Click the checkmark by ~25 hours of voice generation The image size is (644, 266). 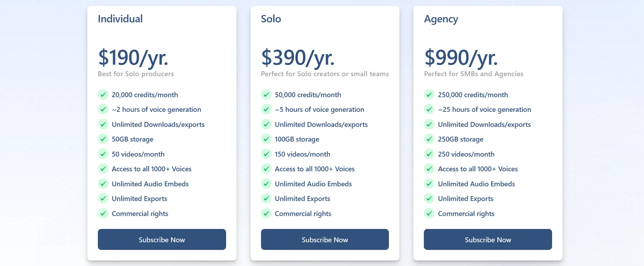[429, 109]
